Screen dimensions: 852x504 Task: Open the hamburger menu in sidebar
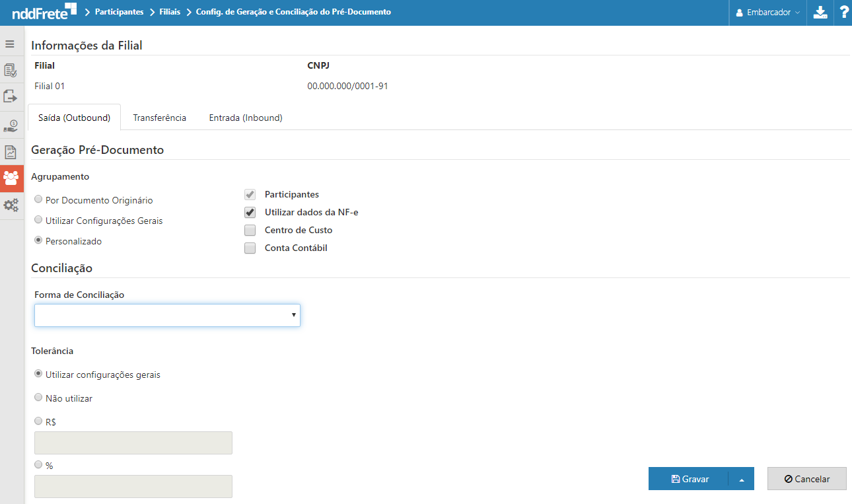10,44
